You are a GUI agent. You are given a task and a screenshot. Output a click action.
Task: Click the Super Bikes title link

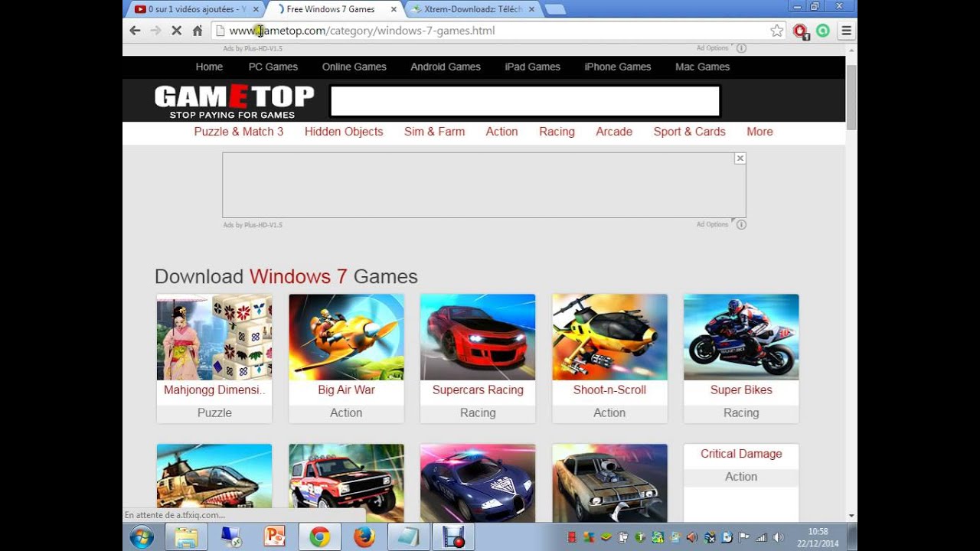click(x=741, y=390)
